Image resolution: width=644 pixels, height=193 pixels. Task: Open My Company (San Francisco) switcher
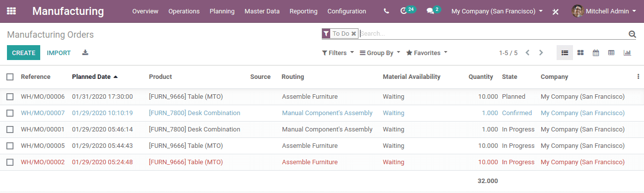pos(497,11)
